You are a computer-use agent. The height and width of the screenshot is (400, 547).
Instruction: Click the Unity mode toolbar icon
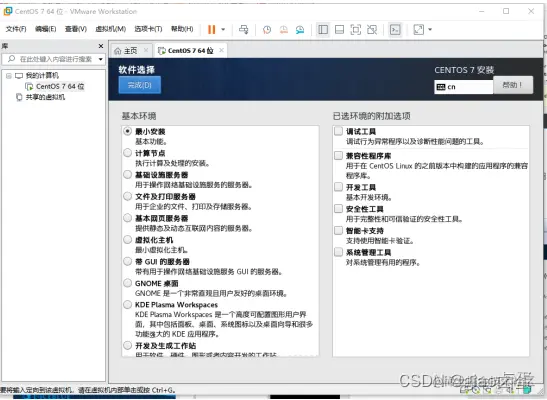372,30
